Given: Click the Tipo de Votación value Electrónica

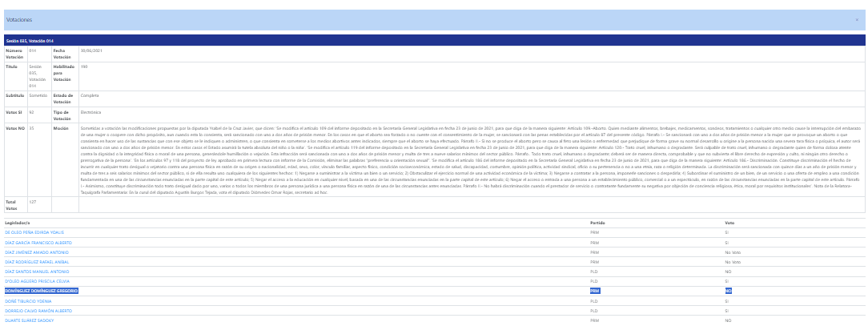Looking at the screenshot, I should (x=90, y=111).
